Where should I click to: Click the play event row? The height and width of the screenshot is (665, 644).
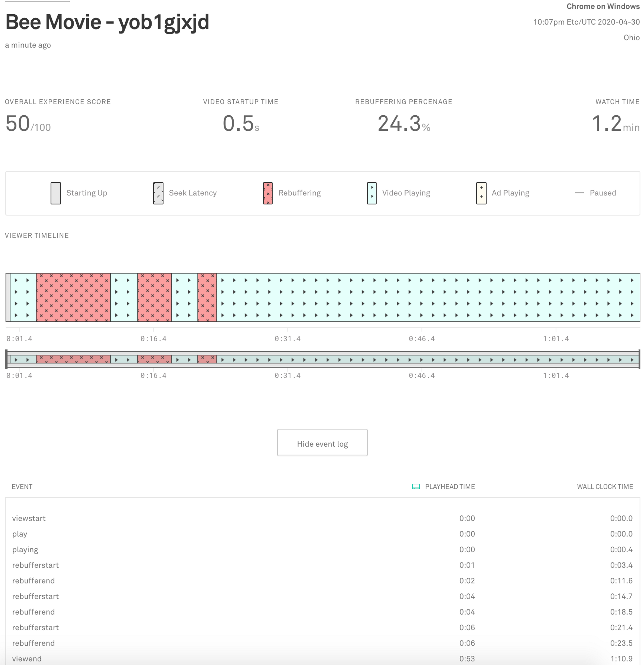point(322,534)
